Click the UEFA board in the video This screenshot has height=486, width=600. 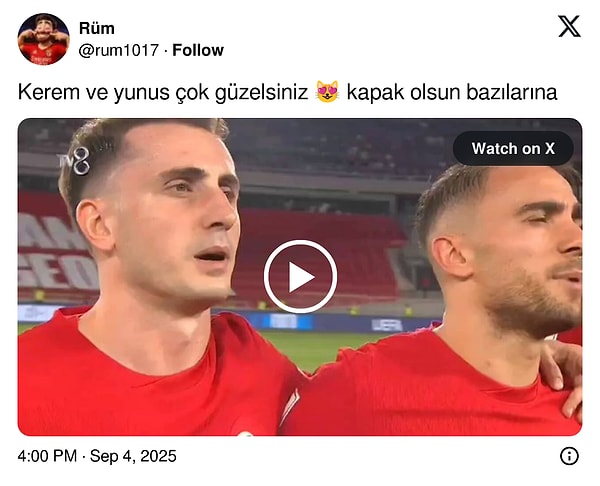[x=386, y=325]
